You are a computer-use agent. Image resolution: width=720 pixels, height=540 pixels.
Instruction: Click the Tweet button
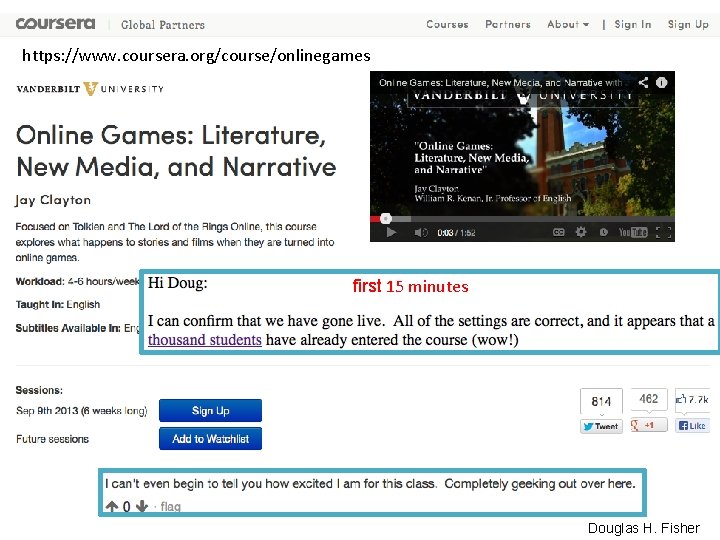pyautogui.click(x=602, y=426)
